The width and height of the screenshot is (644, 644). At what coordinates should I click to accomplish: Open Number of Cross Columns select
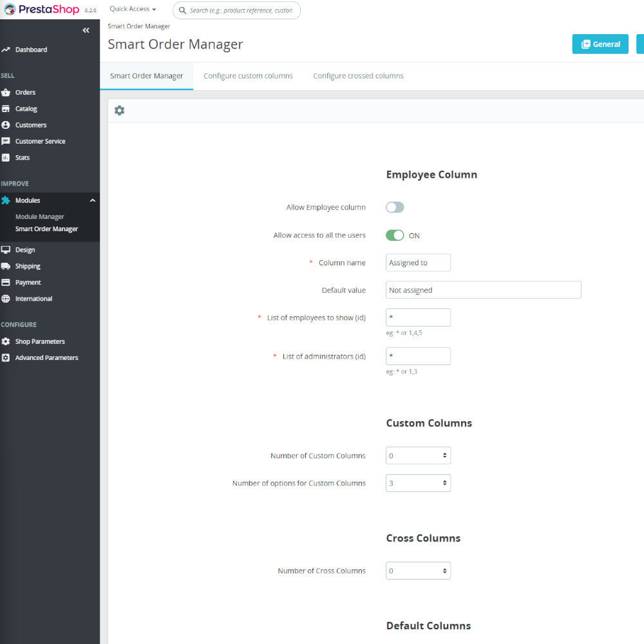(418, 571)
